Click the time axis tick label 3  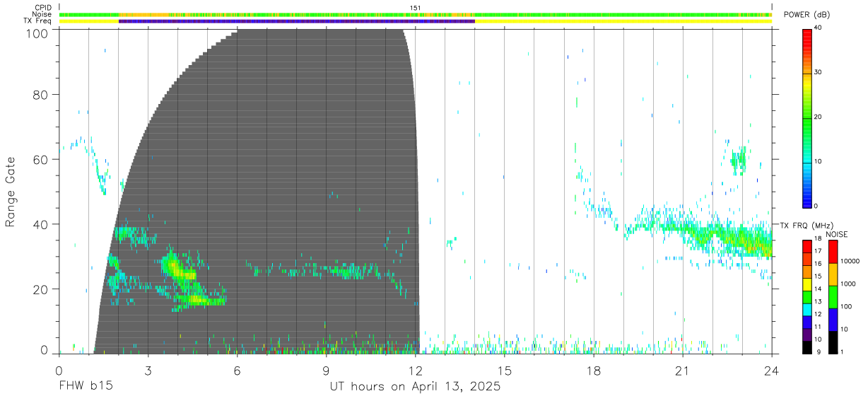(x=148, y=371)
